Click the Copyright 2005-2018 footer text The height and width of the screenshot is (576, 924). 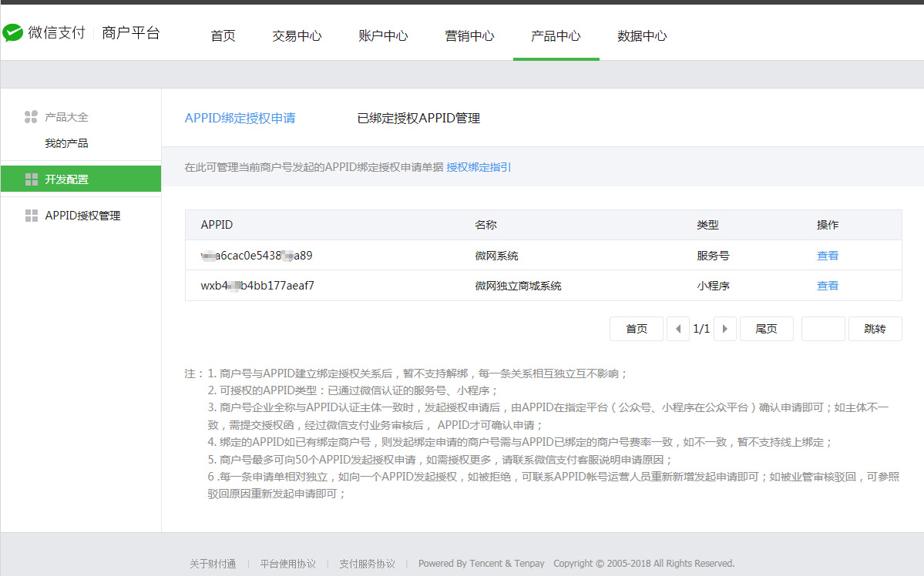click(644, 564)
